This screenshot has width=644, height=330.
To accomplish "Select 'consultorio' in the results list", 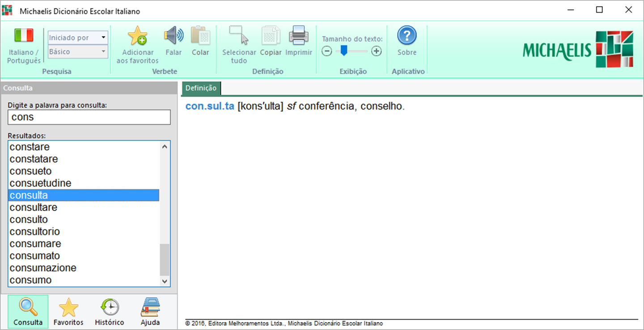I will click(84, 232).
